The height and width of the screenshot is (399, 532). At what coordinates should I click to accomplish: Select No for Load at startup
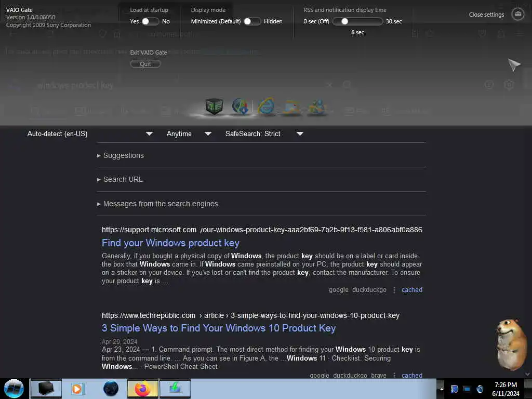(166, 21)
